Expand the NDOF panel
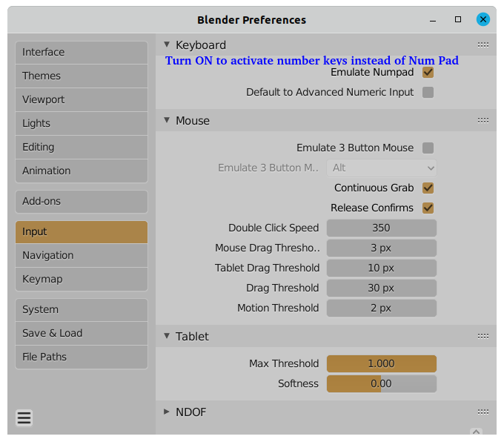Viewport: 504px width, 442px height. click(167, 412)
